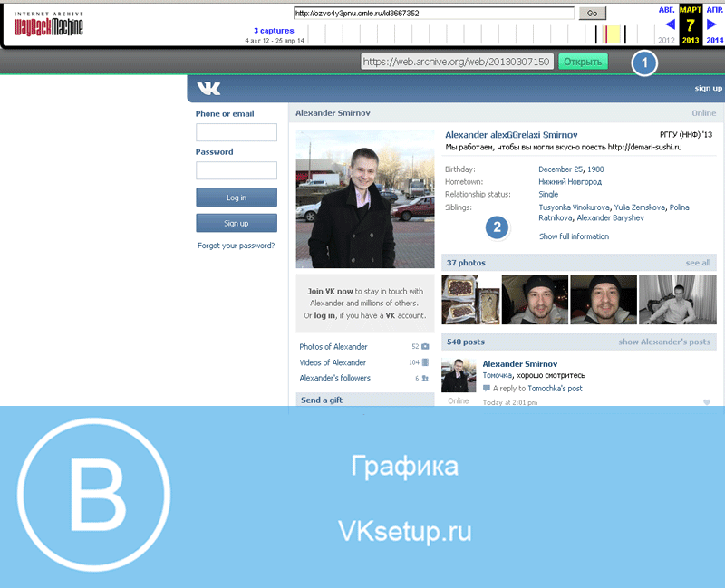The image size is (725, 588).
Task: Click the Today at 2:01 pm timestamp
Action: point(510,402)
